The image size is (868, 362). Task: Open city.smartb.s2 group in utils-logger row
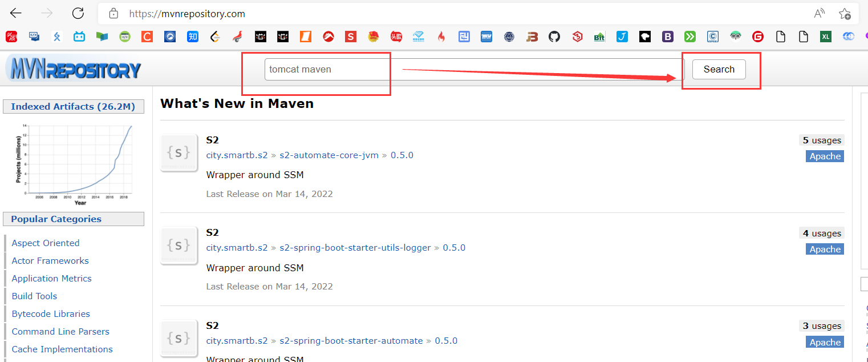point(237,248)
